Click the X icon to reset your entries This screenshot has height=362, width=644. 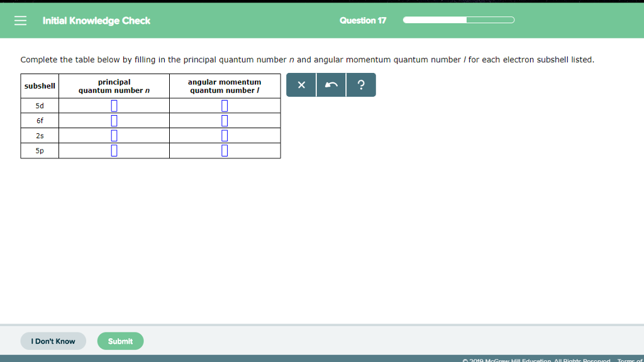tap(301, 85)
